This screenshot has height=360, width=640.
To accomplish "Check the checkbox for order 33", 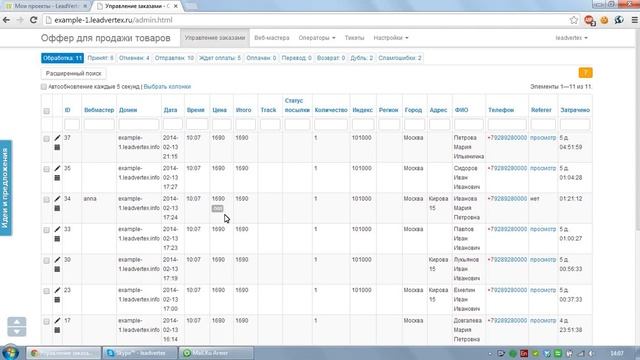I will click(47, 230).
